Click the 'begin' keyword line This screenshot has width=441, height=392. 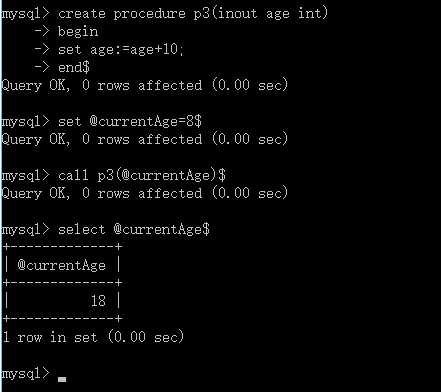coord(78,32)
